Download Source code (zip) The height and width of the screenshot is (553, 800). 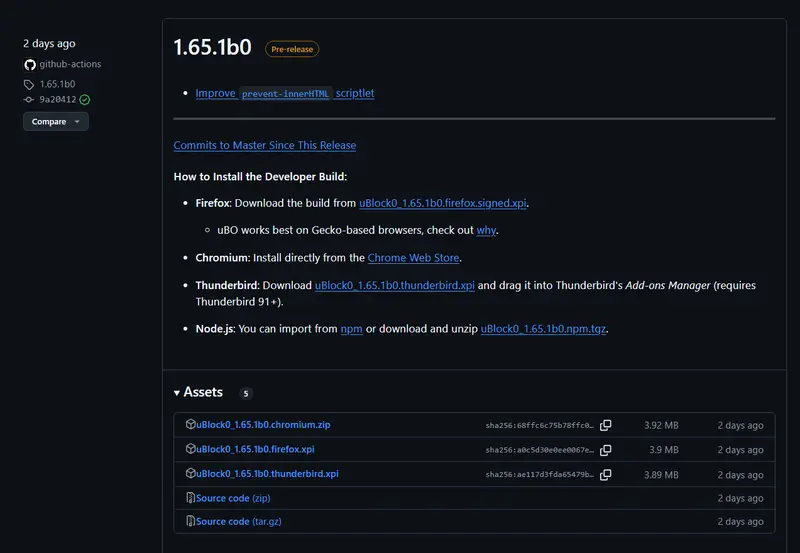pyautogui.click(x=233, y=498)
